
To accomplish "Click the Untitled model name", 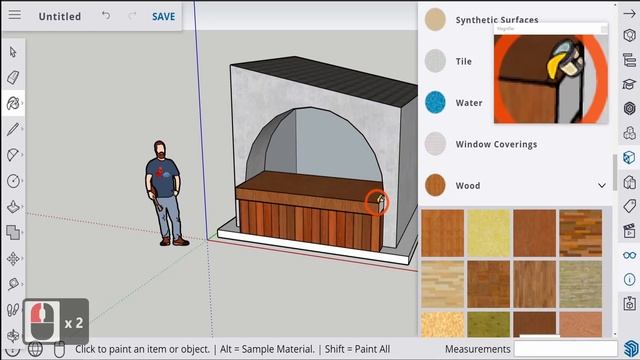I will [x=60, y=17].
